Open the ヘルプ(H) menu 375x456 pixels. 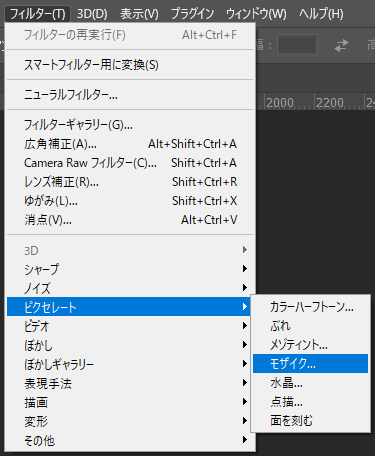coord(321,14)
